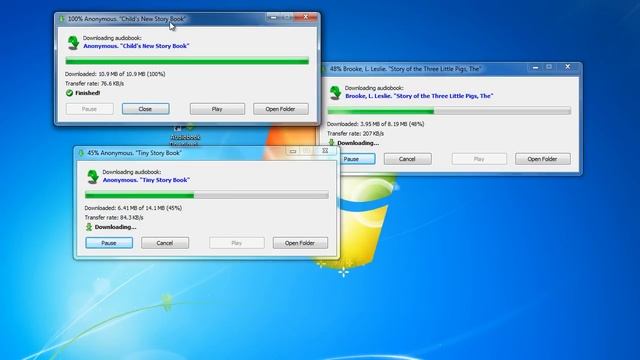Click title bar icon of Tiny Story Book window
The height and width of the screenshot is (360, 640).
81,153
